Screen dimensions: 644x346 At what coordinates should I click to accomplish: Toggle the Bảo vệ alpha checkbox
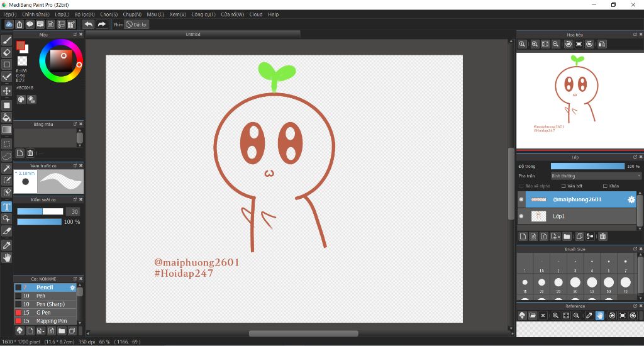pyautogui.click(x=521, y=186)
